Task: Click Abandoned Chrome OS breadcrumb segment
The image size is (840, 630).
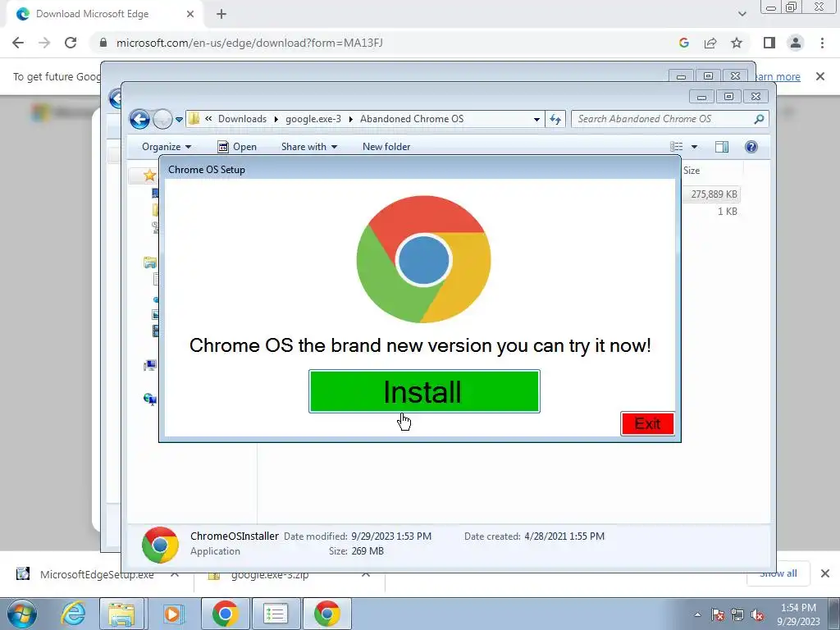Action: point(412,119)
